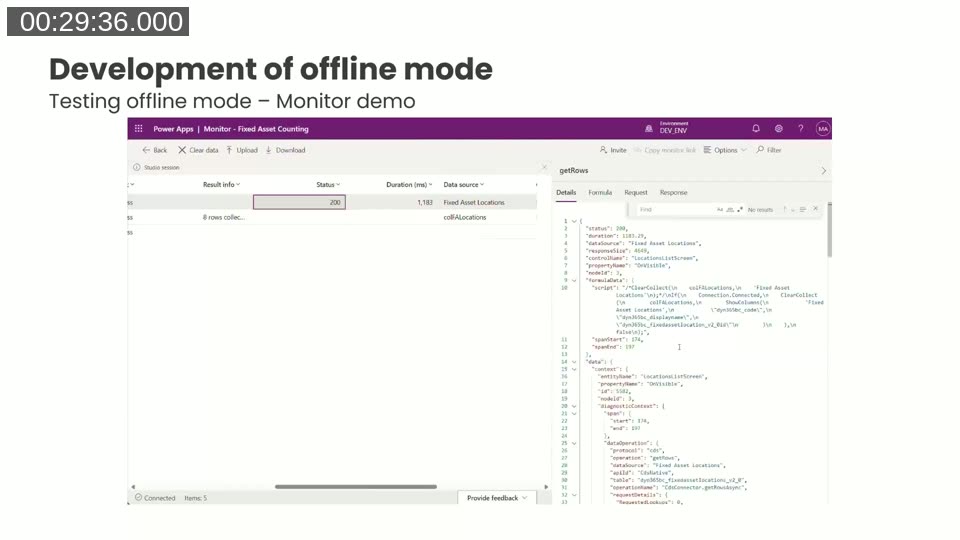
Task: Toggle Use Regular Expression in Find widget
Action: point(740,209)
